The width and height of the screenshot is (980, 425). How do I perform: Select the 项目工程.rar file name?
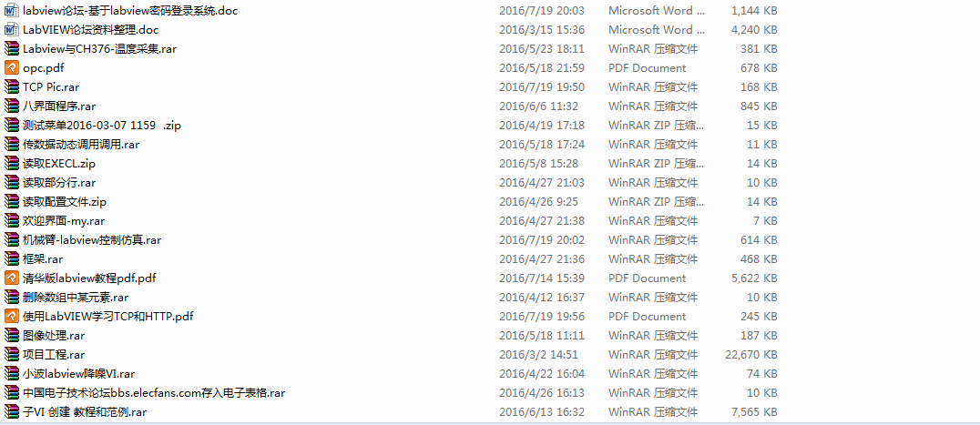54,355
